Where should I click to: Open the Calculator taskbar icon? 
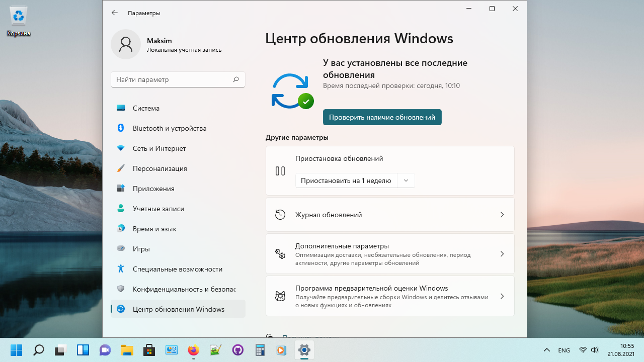click(260, 350)
